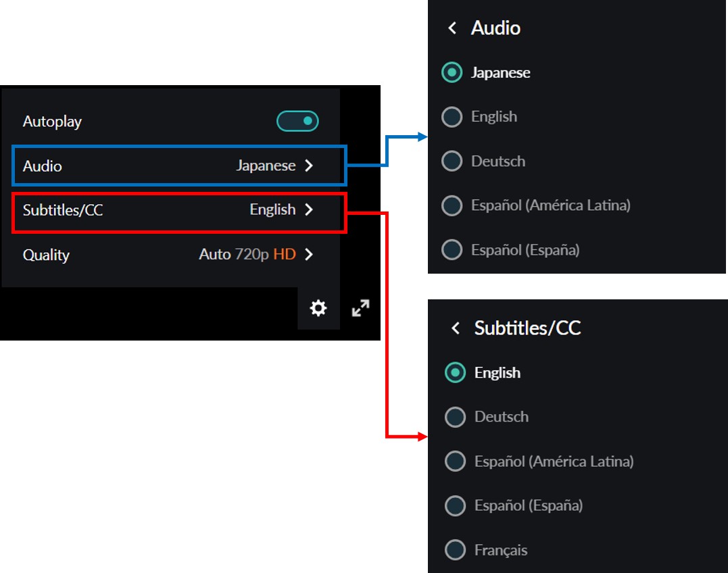Pick Español (España) subtitles option
This screenshot has height=573, width=728.
tap(456, 505)
